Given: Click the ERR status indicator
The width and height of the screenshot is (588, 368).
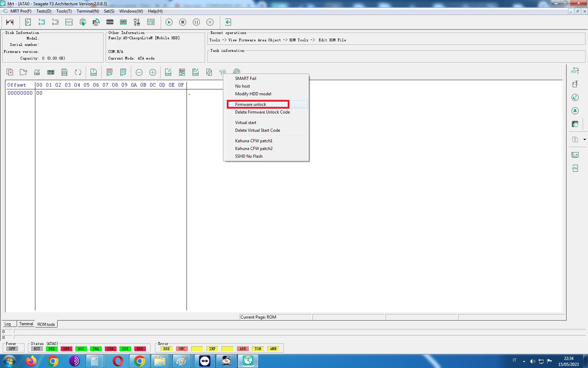Looking at the screenshot, I should coord(140,349).
